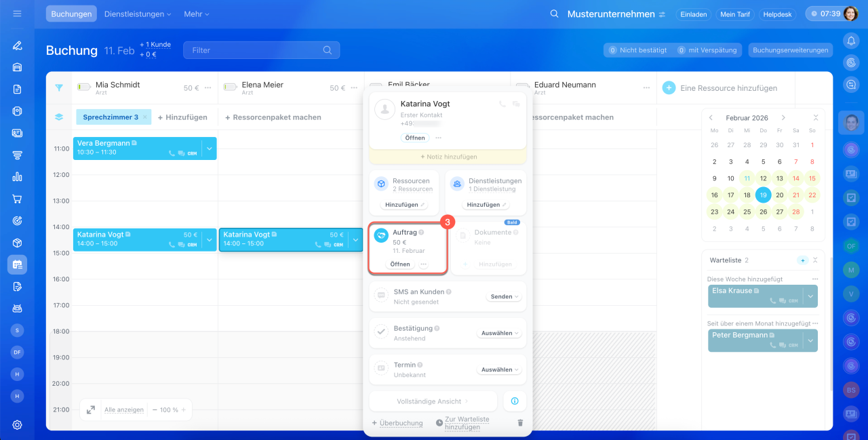Viewport: 868px width, 440px height.
Task: Click Zur Warteliste hinzufügen link
Action: click(467, 423)
